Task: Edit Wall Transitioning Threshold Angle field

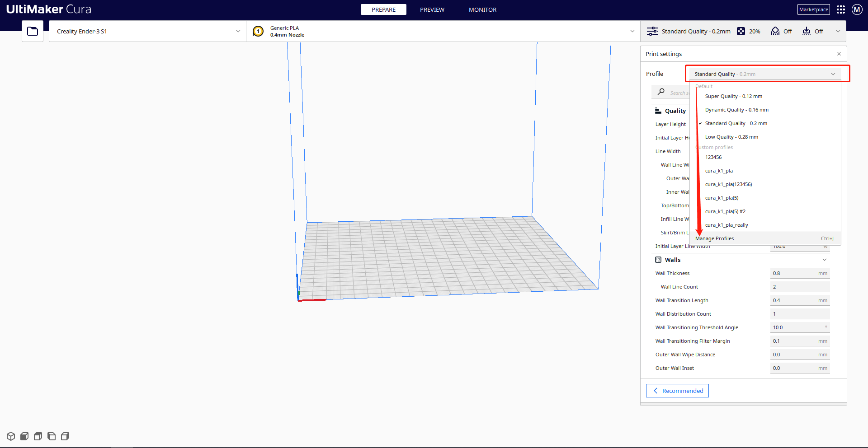Action: (x=800, y=327)
